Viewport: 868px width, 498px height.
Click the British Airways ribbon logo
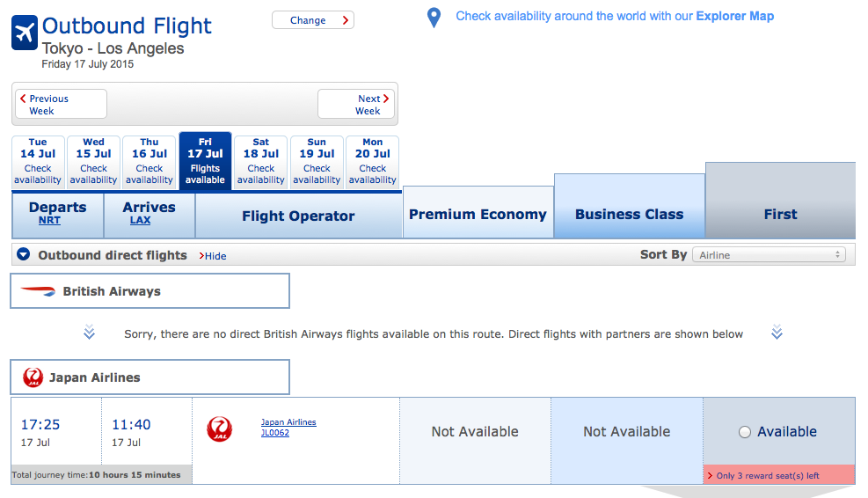[x=38, y=291]
